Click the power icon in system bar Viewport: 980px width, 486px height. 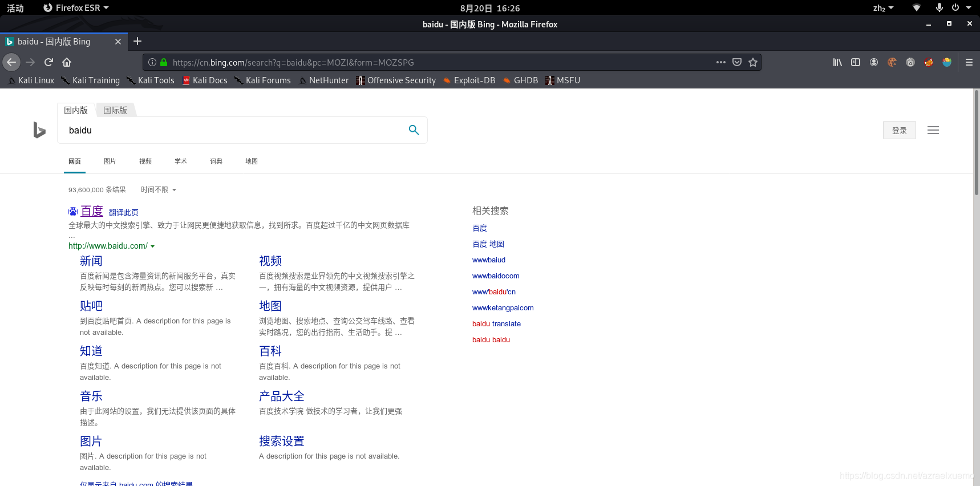[x=955, y=7]
